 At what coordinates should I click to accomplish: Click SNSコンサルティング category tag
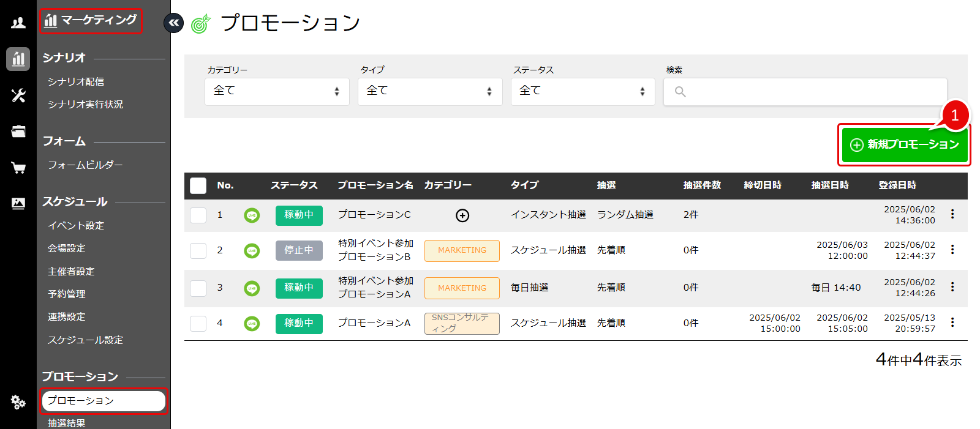click(x=462, y=324)
